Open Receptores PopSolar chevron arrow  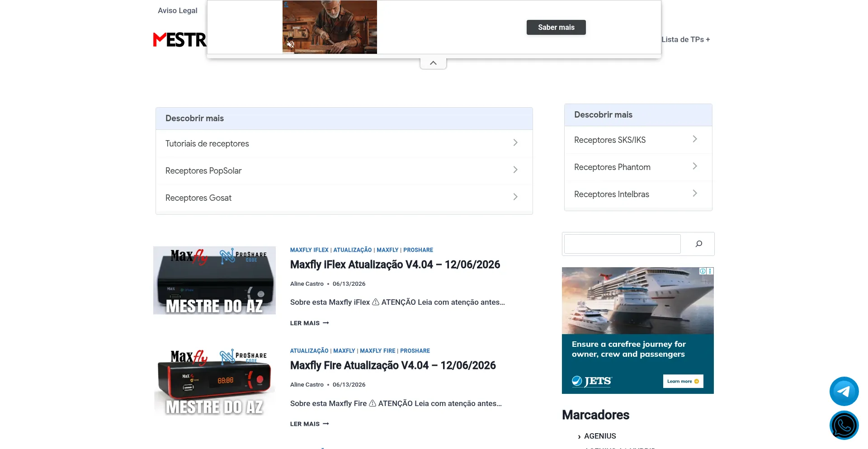(x=515, y=170)
